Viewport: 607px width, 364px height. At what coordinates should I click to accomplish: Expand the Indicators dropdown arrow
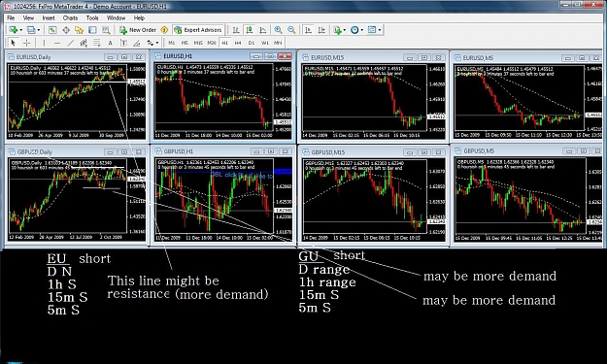344,30
